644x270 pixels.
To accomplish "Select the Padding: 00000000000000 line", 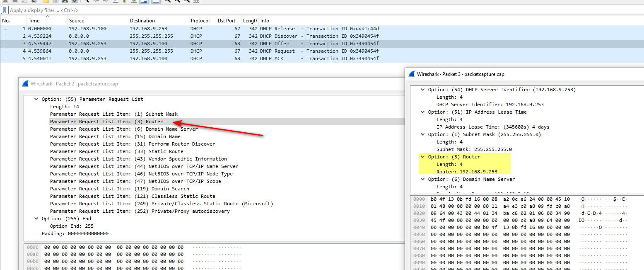I will (75, 234).
